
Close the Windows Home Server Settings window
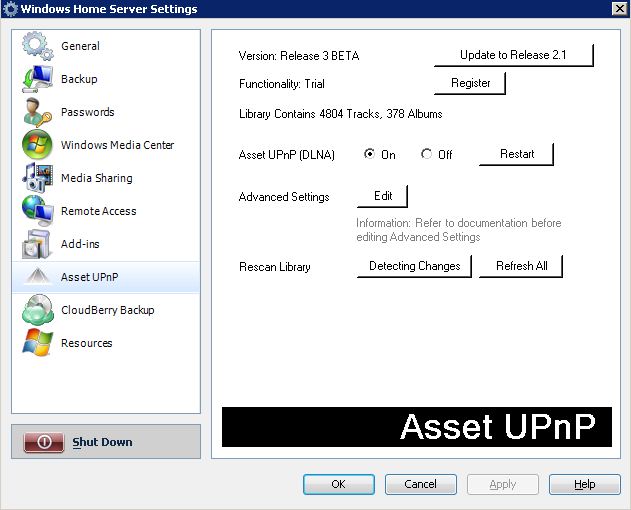click(x=619, y=8)
